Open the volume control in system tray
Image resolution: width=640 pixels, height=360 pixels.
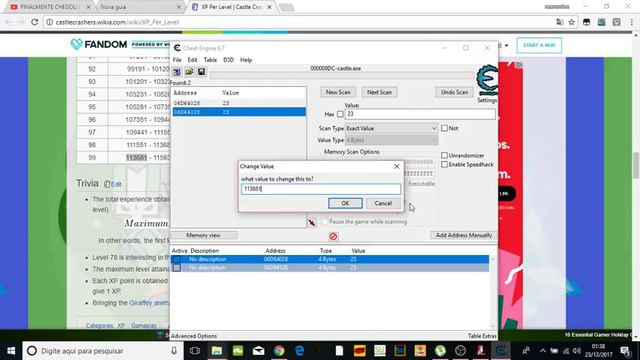[576, 351]
